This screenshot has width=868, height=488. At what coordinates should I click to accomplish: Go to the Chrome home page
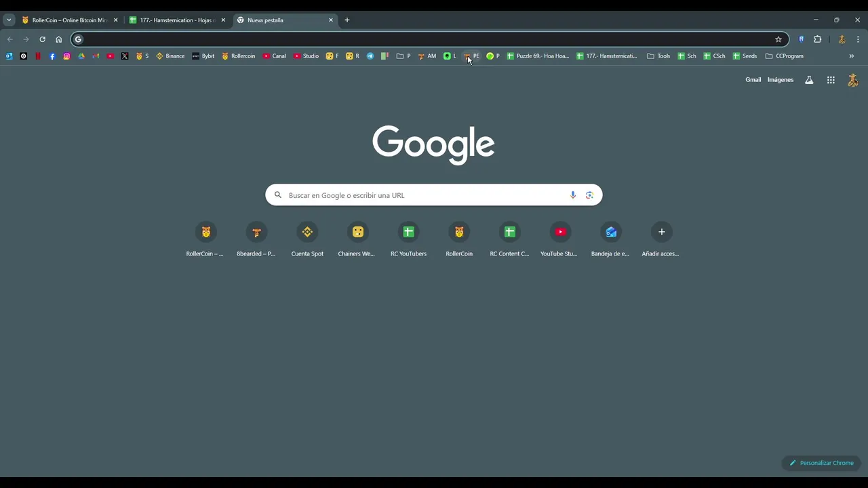(x=59, y=39)
